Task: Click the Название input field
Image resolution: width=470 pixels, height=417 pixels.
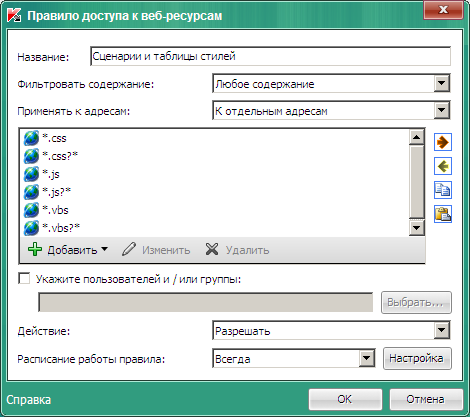Action: tap(270, 56)
